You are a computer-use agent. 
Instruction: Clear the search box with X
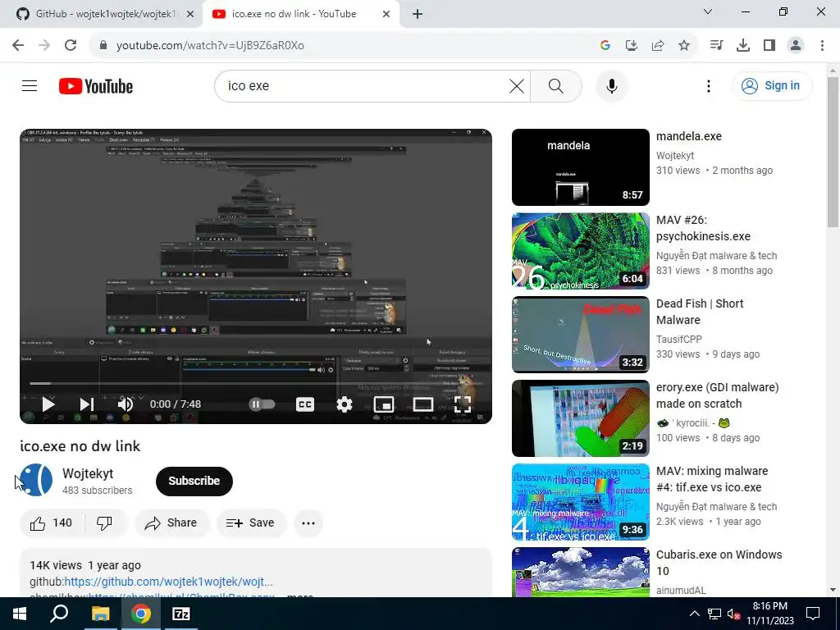pyautogui.click(x=517, y=85)
